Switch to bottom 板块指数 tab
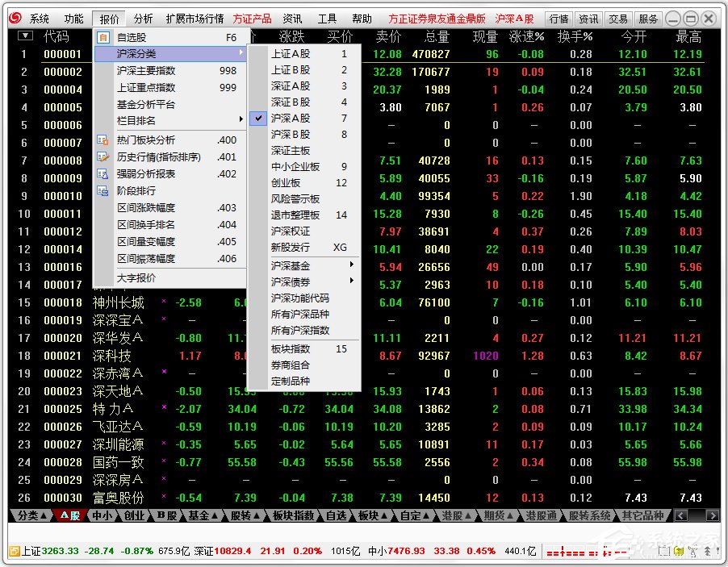This screenshot has width=728, height=567. click(x=293, y=515)
